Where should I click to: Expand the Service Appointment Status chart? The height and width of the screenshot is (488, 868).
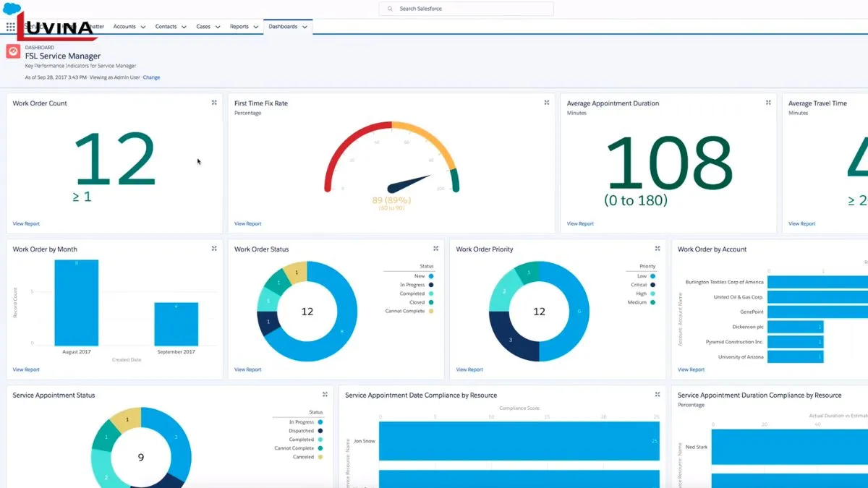tap(325, 395)
